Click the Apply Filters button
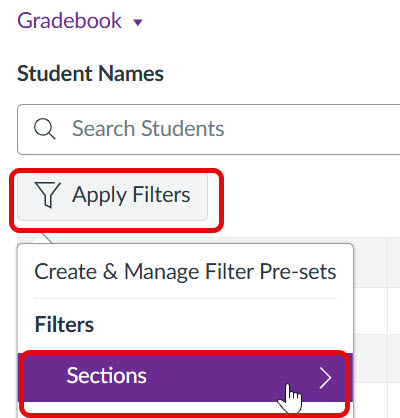 [112, 196]
